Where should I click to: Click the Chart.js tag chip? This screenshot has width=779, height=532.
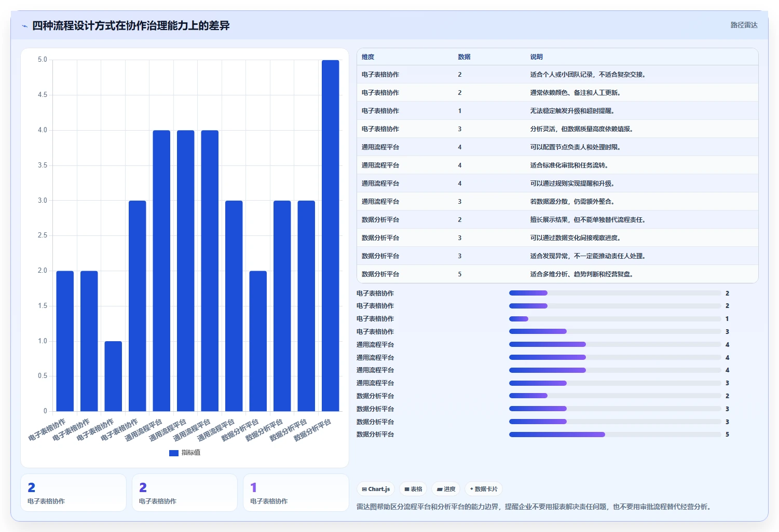point(376,489)
